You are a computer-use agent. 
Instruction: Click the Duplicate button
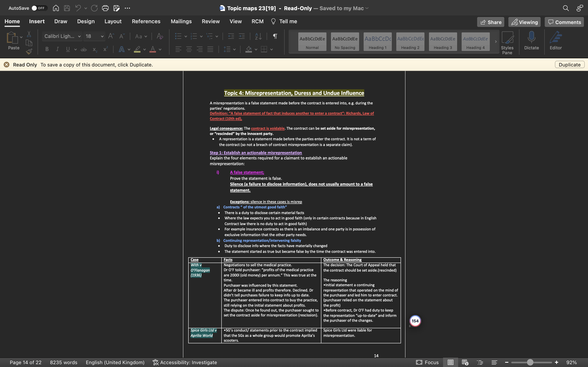point(569,65)
